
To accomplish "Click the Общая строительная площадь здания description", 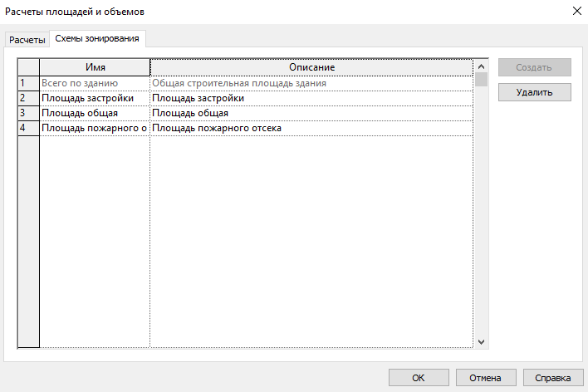I will (x=311, y=83).
